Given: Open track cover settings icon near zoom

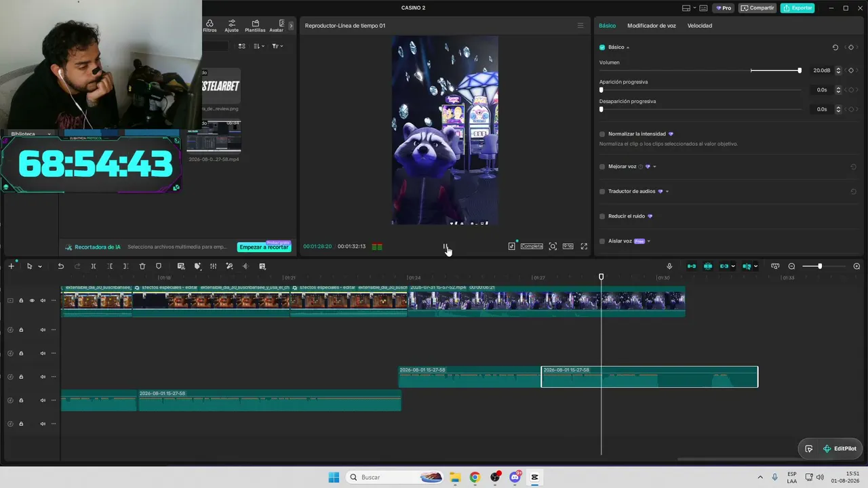Looking at the screenshot, I should coord(775,266).
